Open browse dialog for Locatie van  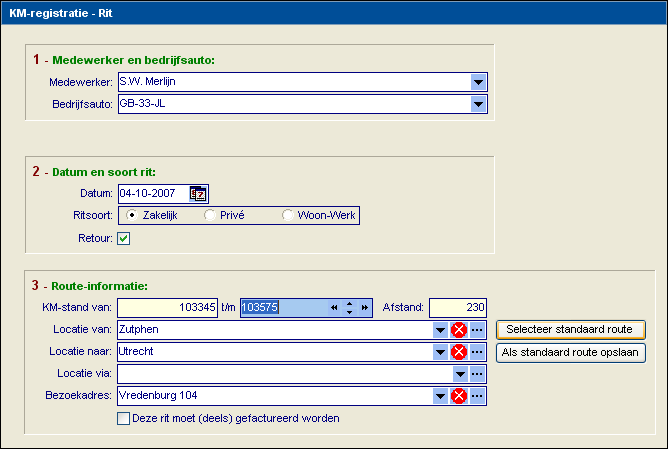coord(477,329)
